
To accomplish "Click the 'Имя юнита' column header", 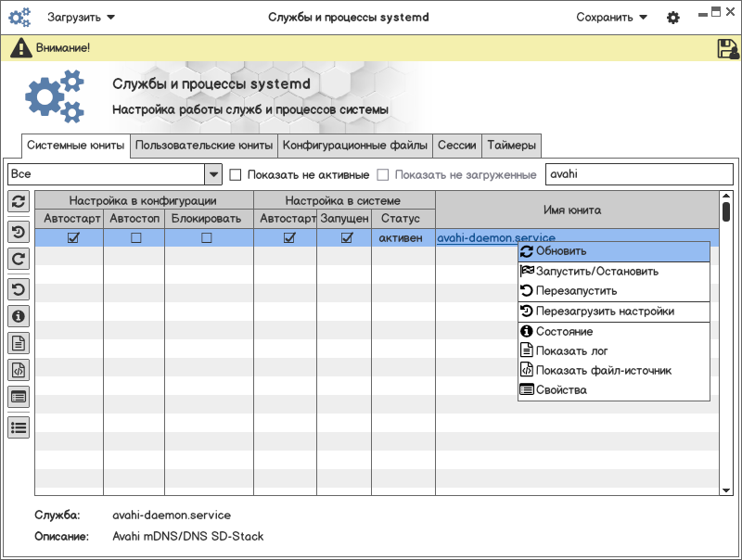I will (x=571, y=210).
